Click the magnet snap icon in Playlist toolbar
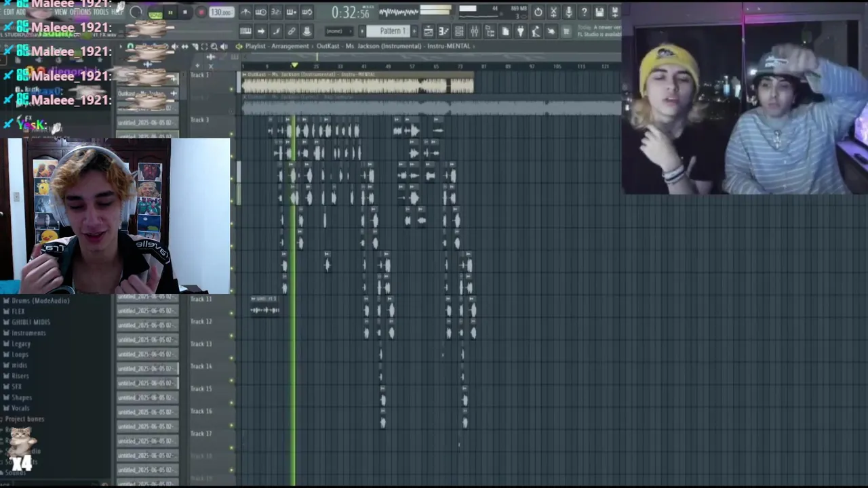Screen dimensions: 868x488 (130, 46)
